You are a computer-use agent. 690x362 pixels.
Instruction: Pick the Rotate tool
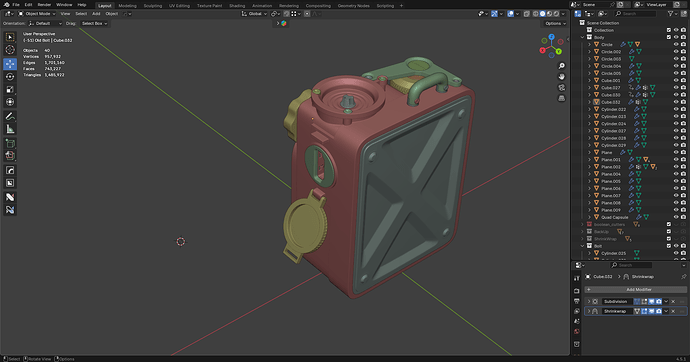click(x=10, y=77)
